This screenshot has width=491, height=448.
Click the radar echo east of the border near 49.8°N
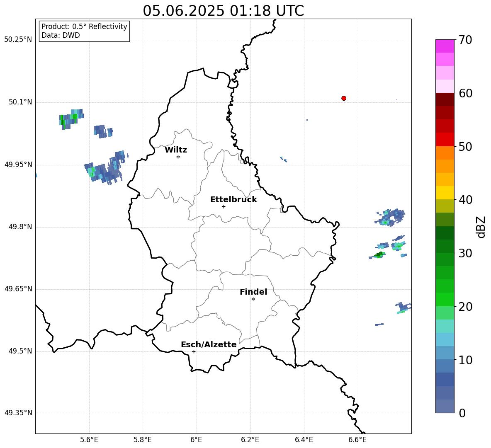390,217
